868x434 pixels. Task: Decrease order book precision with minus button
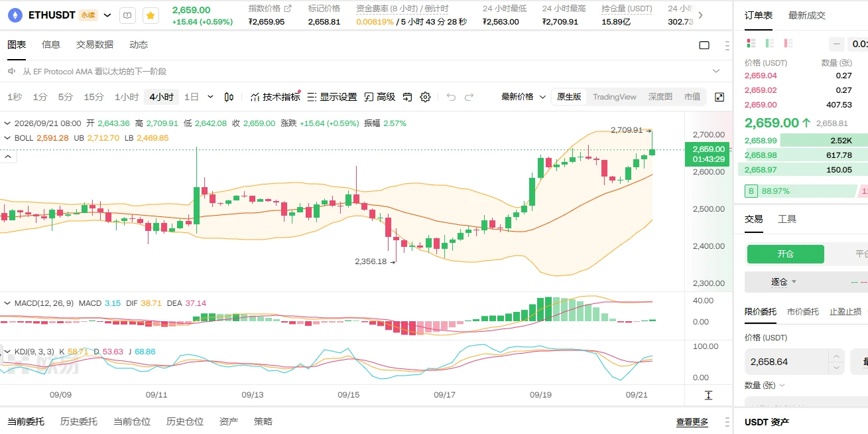(837, 44)
